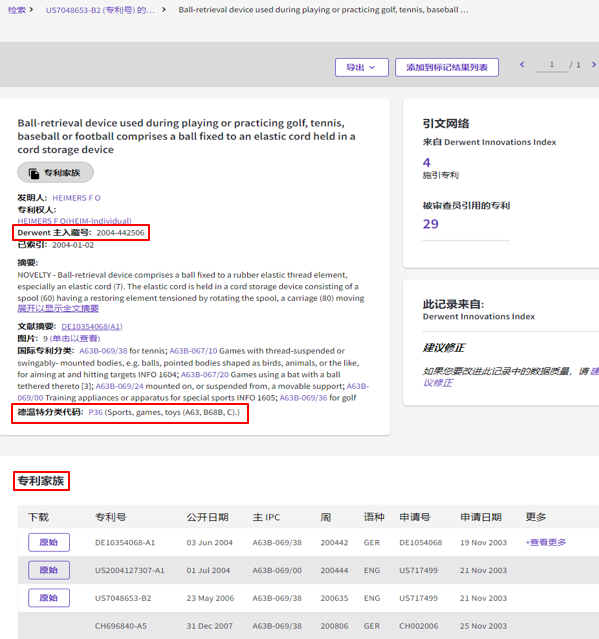Open the 4 citing patents count

[426, 163]
